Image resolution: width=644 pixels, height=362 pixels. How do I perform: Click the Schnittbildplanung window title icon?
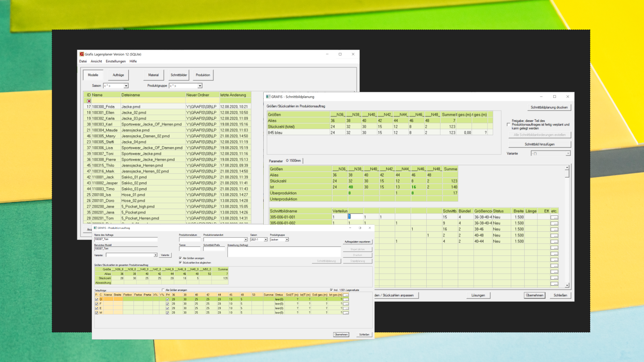pos(268,97)
